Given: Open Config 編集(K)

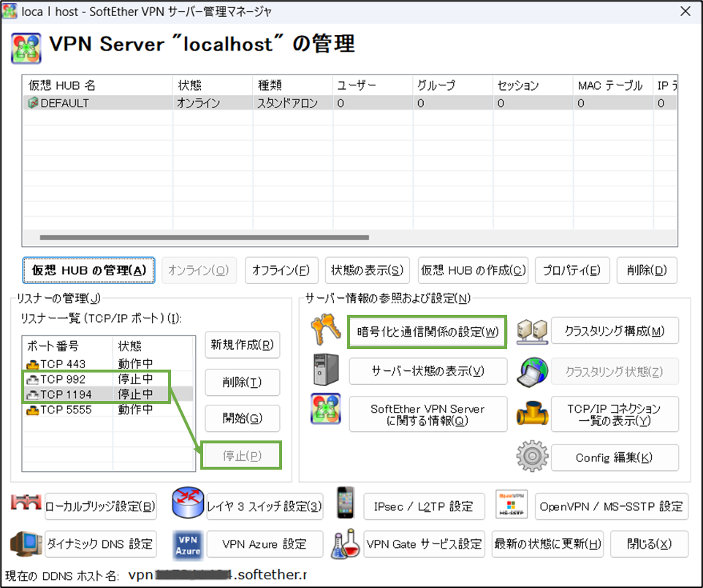Looking at the screenshot, I should point(615,457).
